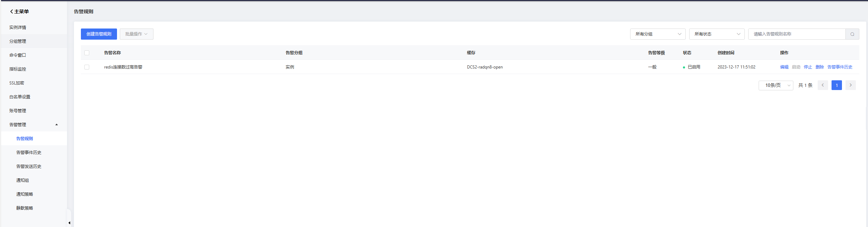This screenshot has width=868, height=227.
Task: Click the 一般 alert level cell
Action: point(652,67)
